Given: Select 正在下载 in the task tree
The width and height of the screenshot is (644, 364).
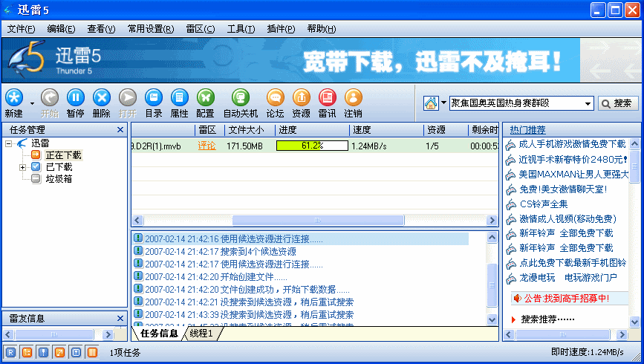Looking at the screenshot, I should (x=64, y=155).
